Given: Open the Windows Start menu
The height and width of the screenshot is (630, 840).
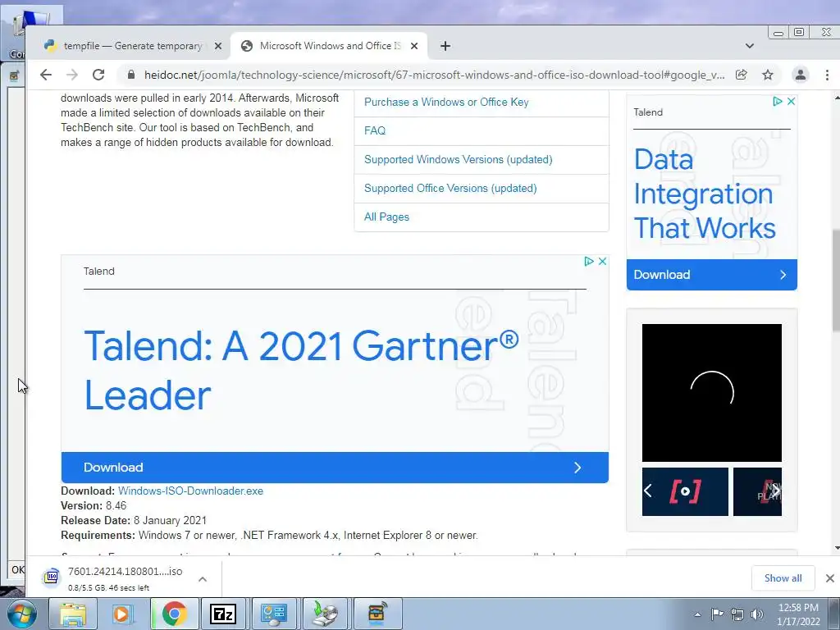Looking at the screenshot, I should (21, 614).
